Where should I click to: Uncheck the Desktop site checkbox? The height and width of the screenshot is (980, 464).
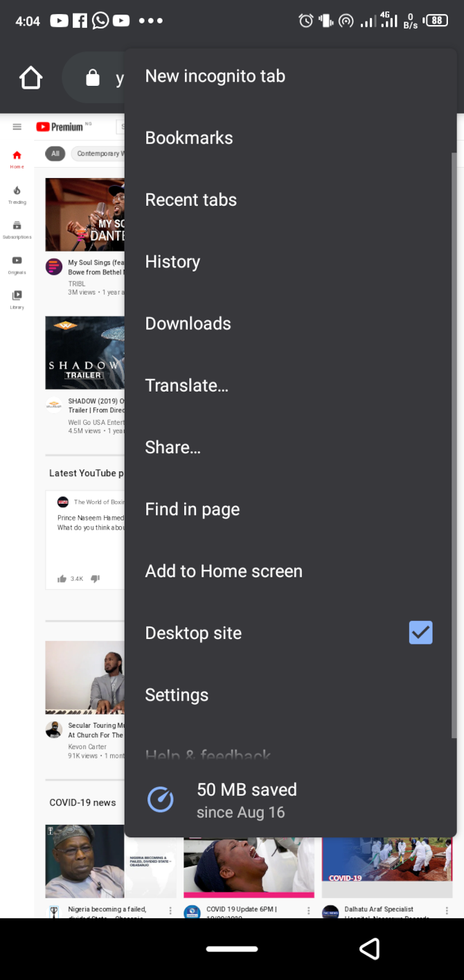tap(421, 632)
